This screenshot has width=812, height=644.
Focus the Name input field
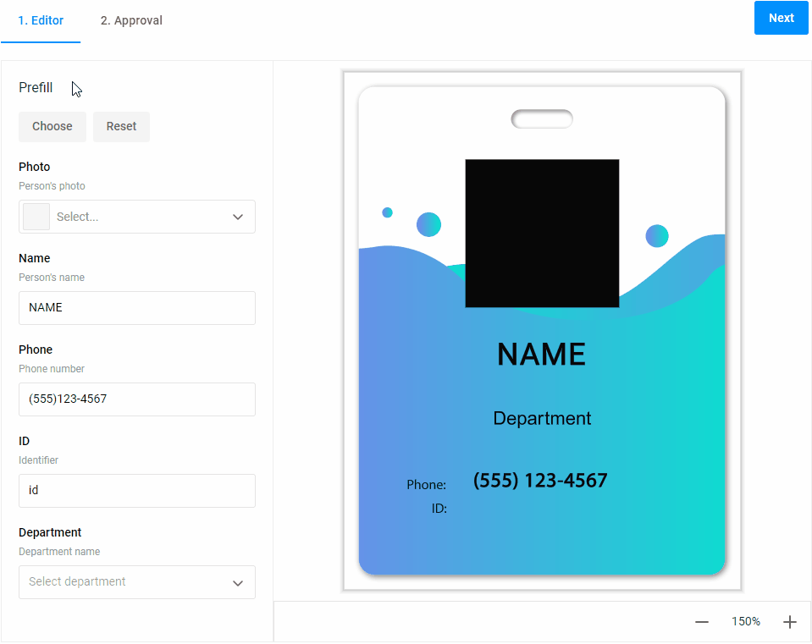(137, 308)
